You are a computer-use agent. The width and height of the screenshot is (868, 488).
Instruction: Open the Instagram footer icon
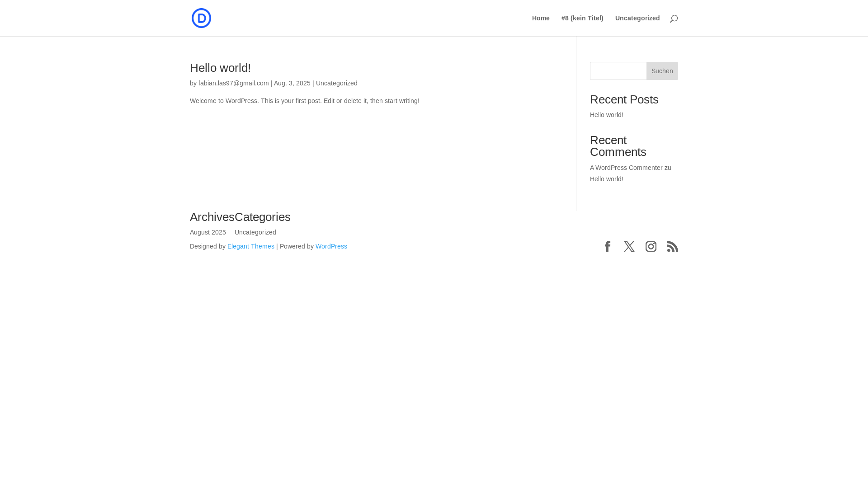[651, 246]
